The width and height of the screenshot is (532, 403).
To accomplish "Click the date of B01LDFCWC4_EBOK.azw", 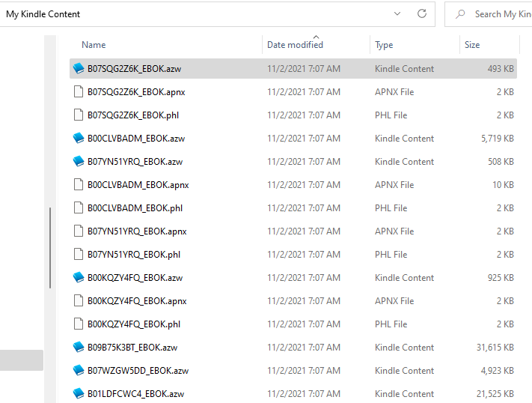I will click(304, 394).
